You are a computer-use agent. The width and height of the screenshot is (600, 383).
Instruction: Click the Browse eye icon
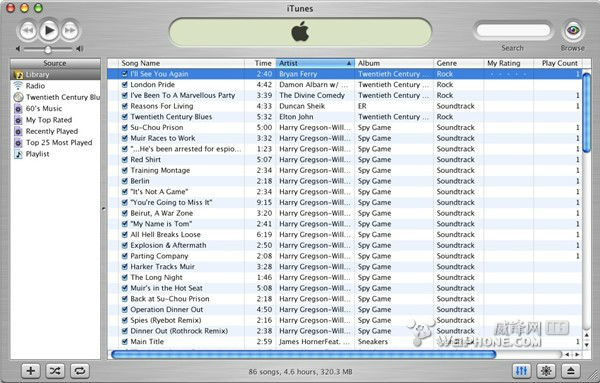coord(573,30)
